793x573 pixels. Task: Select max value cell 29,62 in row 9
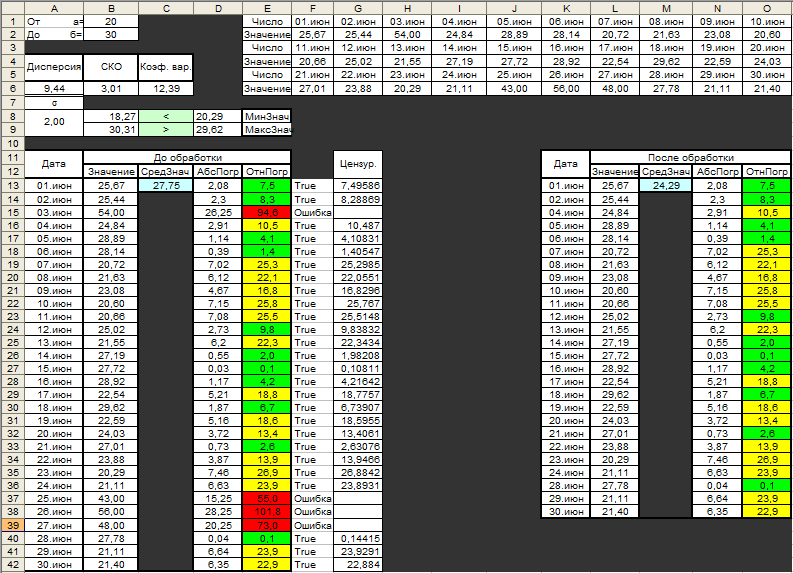pyautogui.click(x=218, y=129)
